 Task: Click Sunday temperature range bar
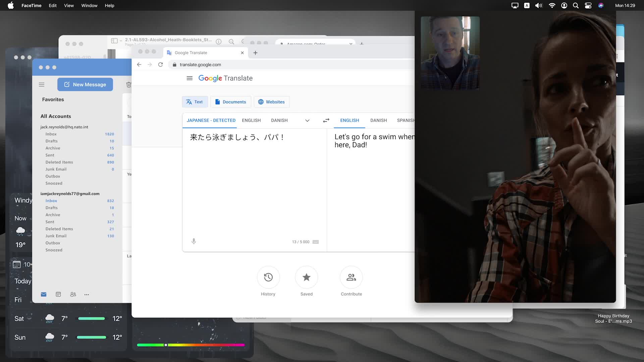[x=91, y=337]
